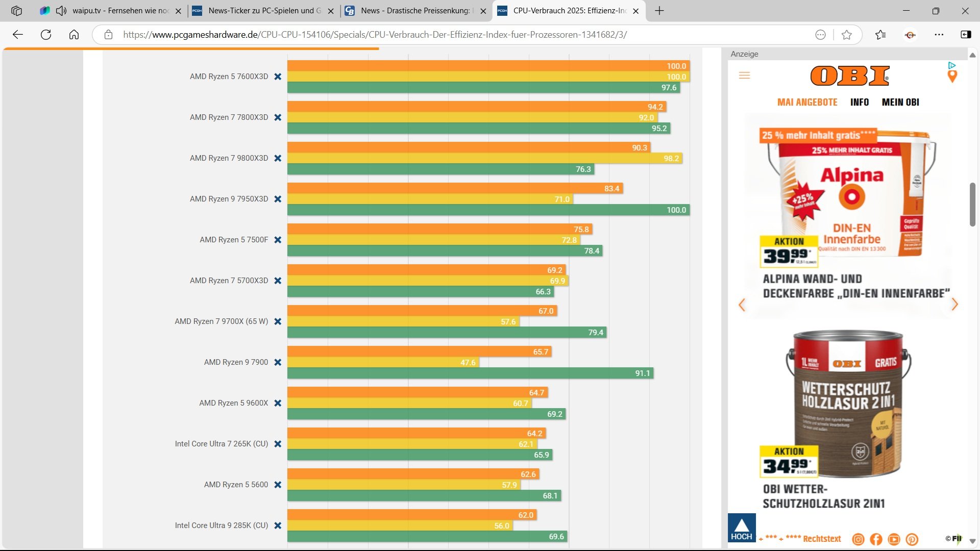
Task: Open MAI ANGEBOTE in OBI ad
Action: click(x=807, y=102)
